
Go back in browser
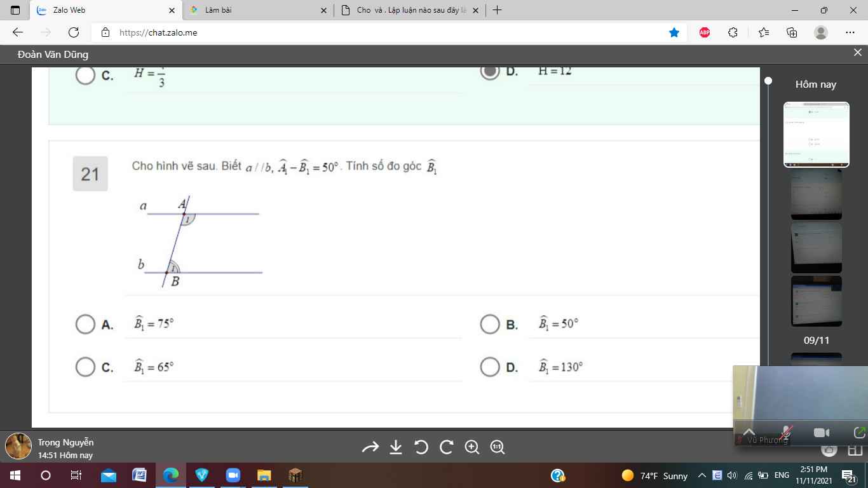point(18,32)
